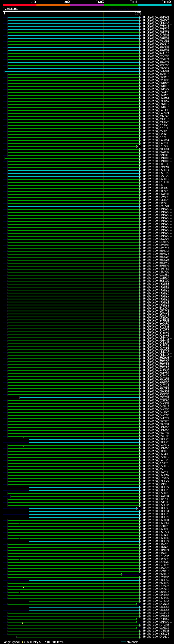Click hit label UniRef100_C1BVS9
The width and height of the screenshot is (174, 644).
click(156, 146)
